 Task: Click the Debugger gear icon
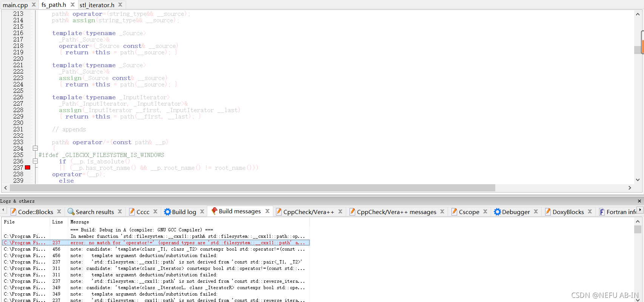click(498, 212)
